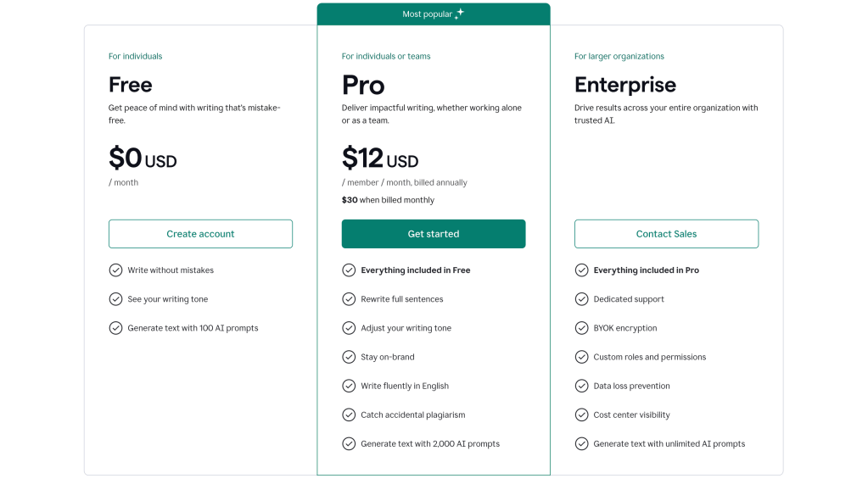Click the sparkle icon beside Most popular
The image size is (868, 484).
pyautogui.click(x=459, y=14)
